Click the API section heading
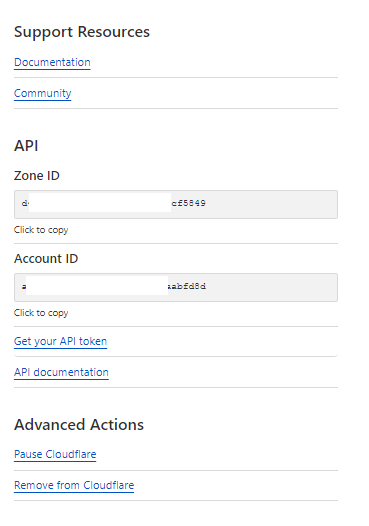 pyautogui.click(x=26, y=146)
